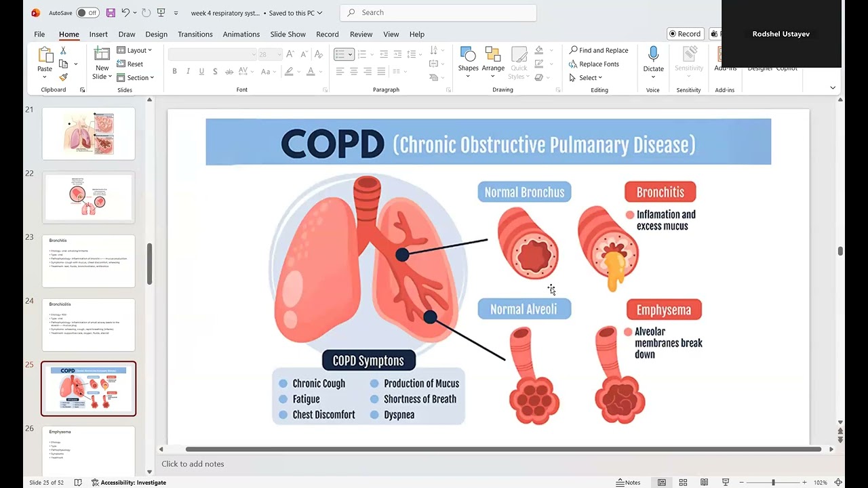This screenshot has width=868, height=488.
Task: Toggle Italic formatting
Action: click(188, 71)
